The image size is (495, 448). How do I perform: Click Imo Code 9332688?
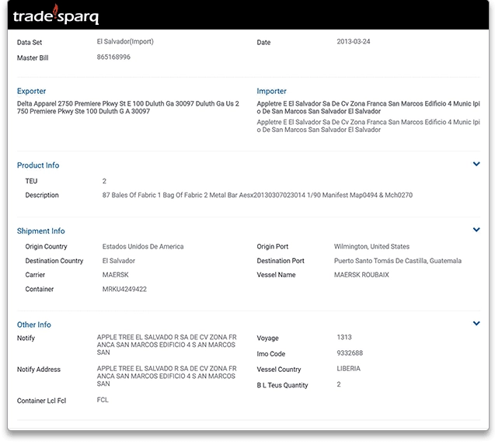pyautogui.click(x=350, y=353)
